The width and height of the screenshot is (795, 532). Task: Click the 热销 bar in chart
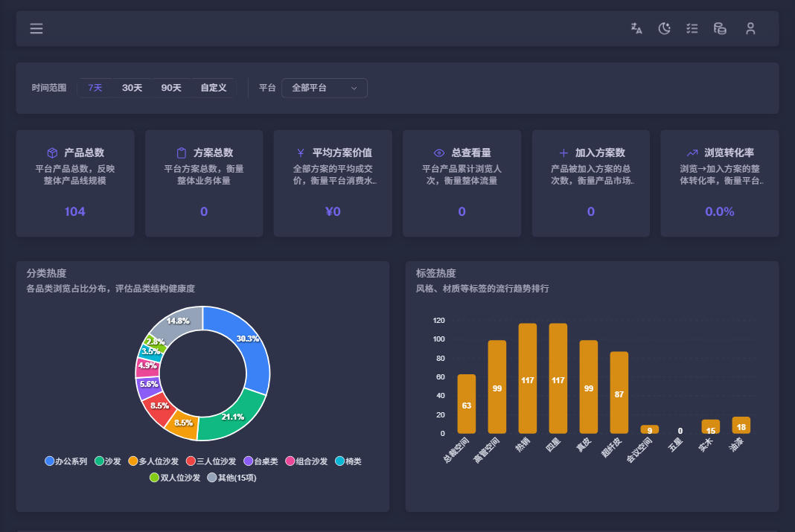(527, 379)
